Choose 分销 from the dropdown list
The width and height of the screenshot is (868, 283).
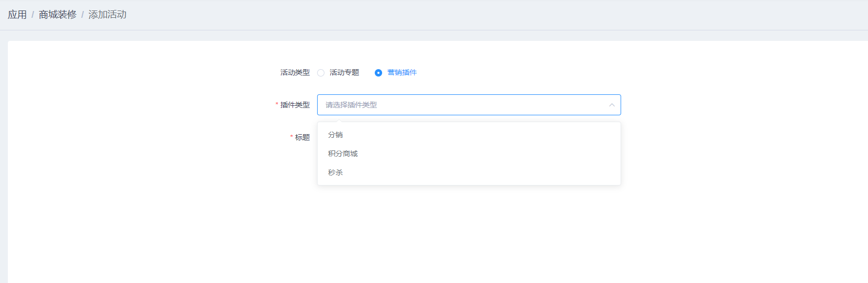(335, 135)
